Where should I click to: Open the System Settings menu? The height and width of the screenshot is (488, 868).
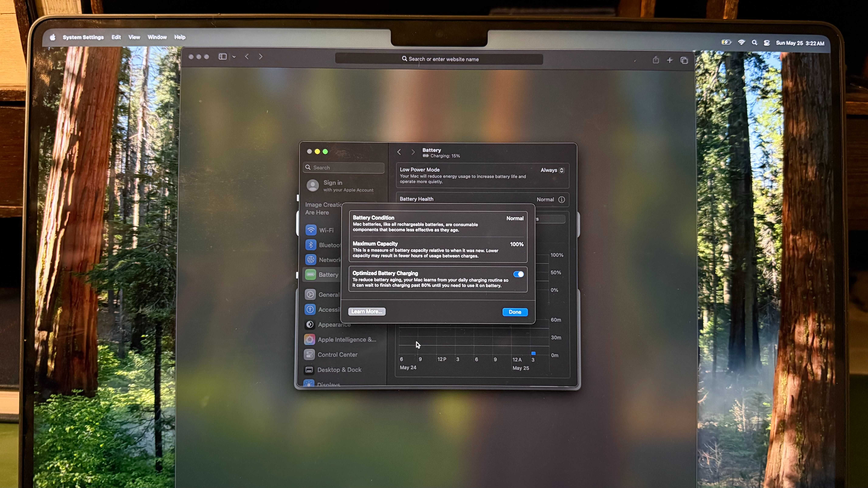pyautogui.click(x=83, y=37)
